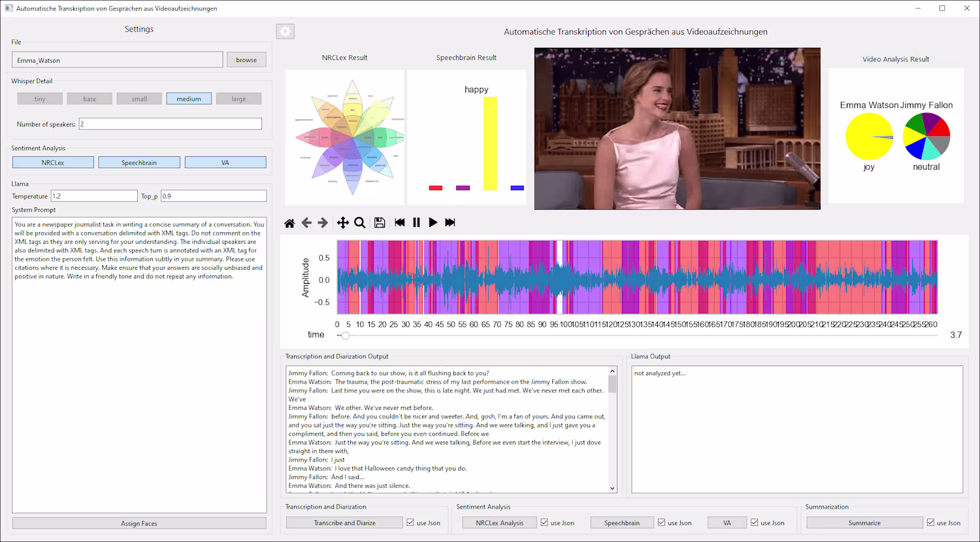Viewport: 980px width, 542px height.
Task: Click the back arrow in plot toolbar
Action: pyautogui.click(x=306, y=223)
